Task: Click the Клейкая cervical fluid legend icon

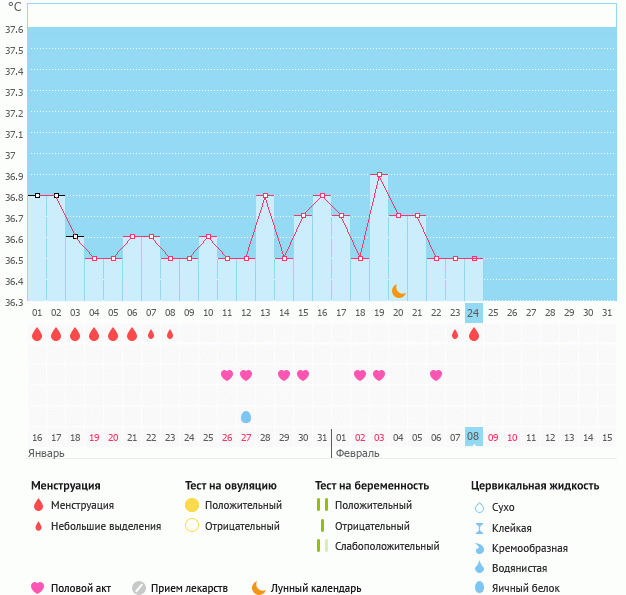Action: tap(480, 528)
